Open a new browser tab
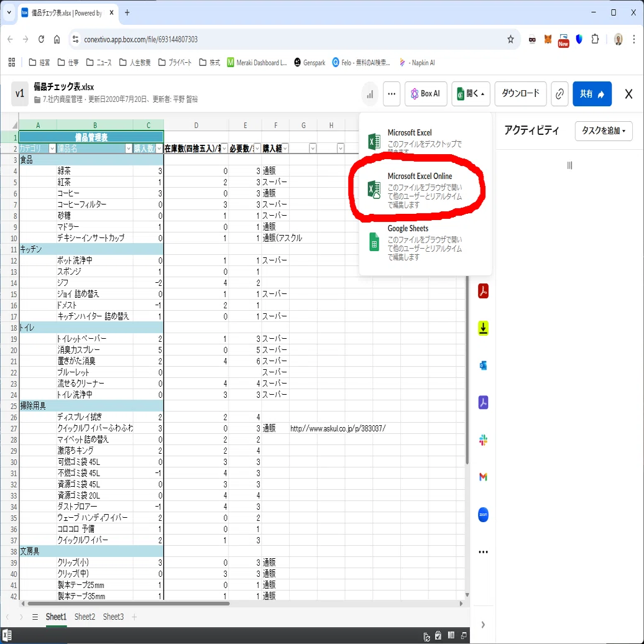This screenshot has height=644, width=644. [127, 12]
